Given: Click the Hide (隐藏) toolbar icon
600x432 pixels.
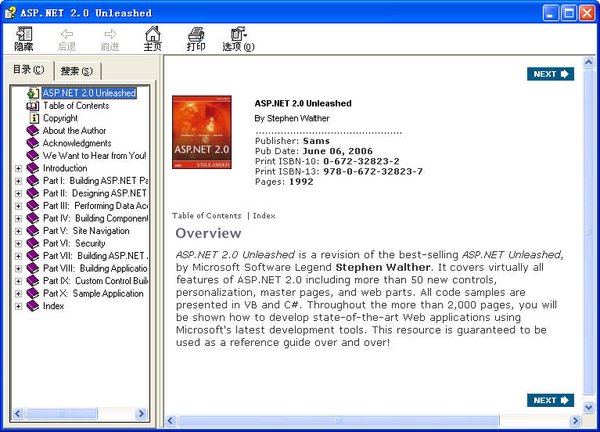Looking at the screenshot, I should coord(24,34).
